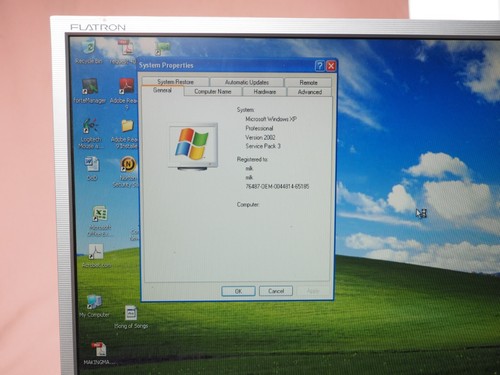The image size is (500, 375).
Task: Open the Word document icon on desktop
Action: (92, 168)
